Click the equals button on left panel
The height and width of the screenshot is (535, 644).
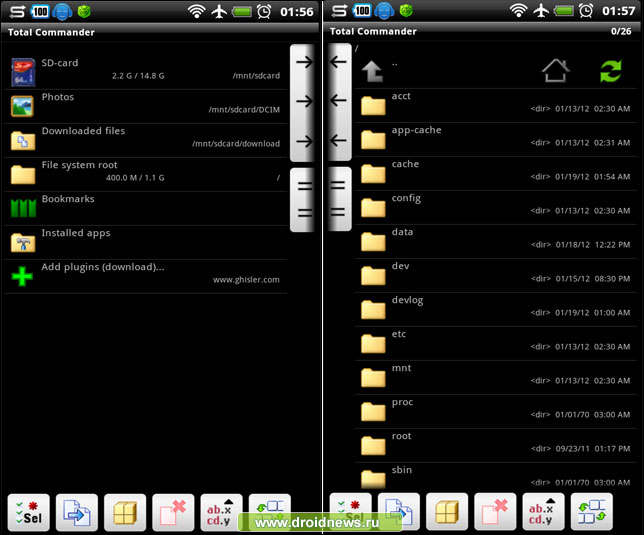pyautogui.click(x=303, y=200)
